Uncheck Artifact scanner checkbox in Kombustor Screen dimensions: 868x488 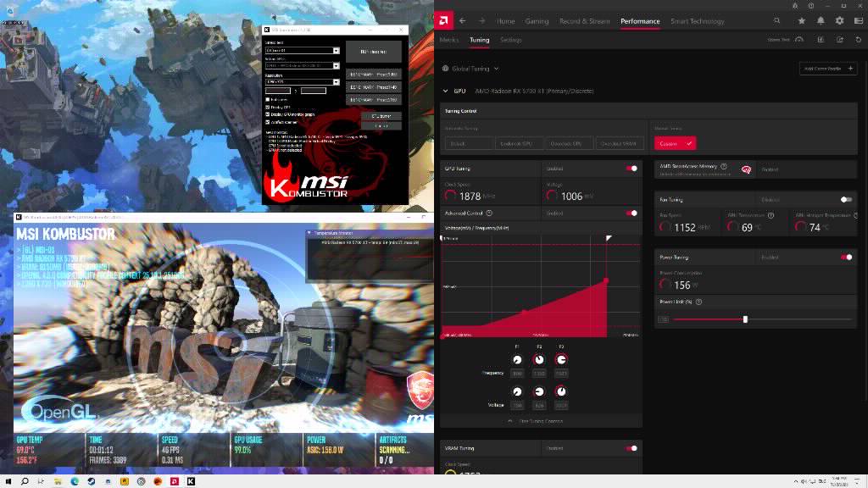[x=267, y=122]
